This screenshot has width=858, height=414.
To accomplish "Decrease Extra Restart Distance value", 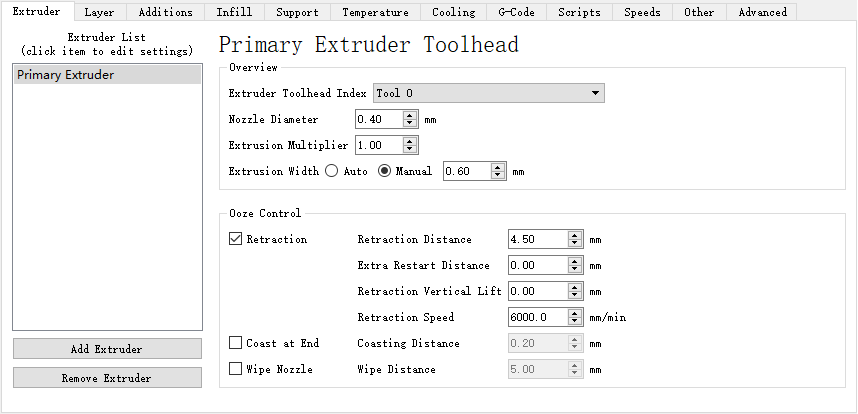I will click(x=575, y=270).
